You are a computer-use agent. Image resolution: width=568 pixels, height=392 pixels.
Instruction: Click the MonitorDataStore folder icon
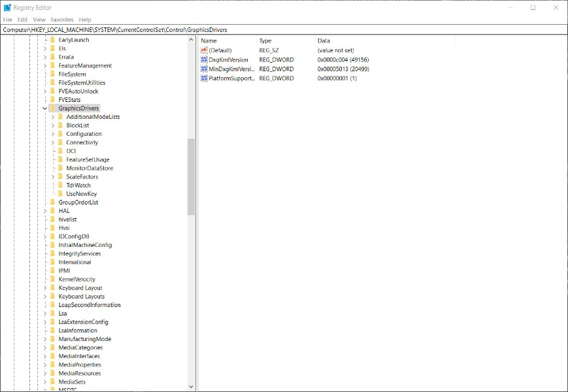61,168
